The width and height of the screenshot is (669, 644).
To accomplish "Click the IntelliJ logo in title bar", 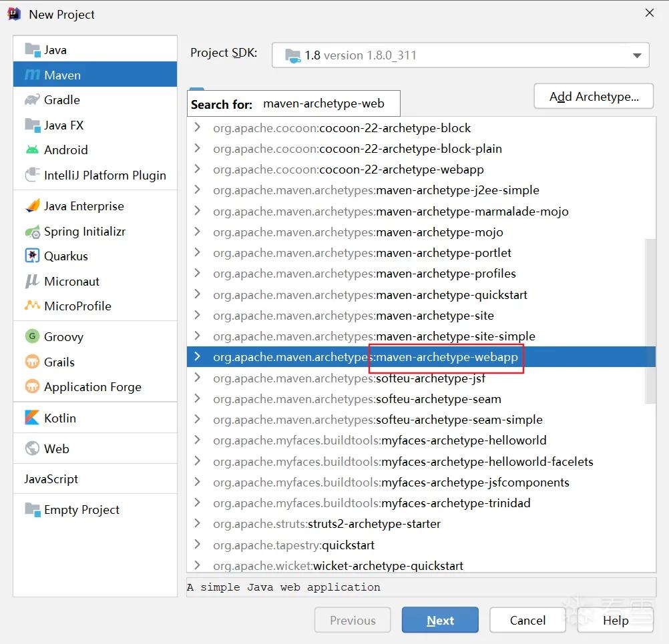I will coord(14,14).
